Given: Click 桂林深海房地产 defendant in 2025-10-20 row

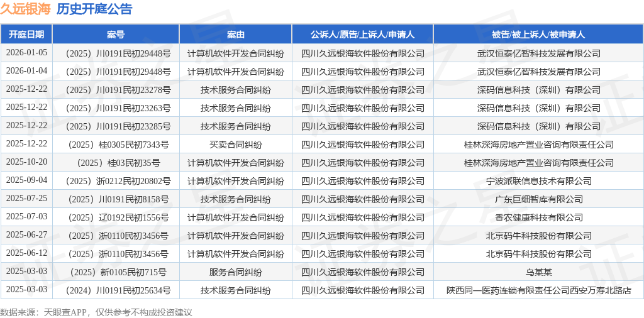Looking at the screenshot, I should click(538, 163).
